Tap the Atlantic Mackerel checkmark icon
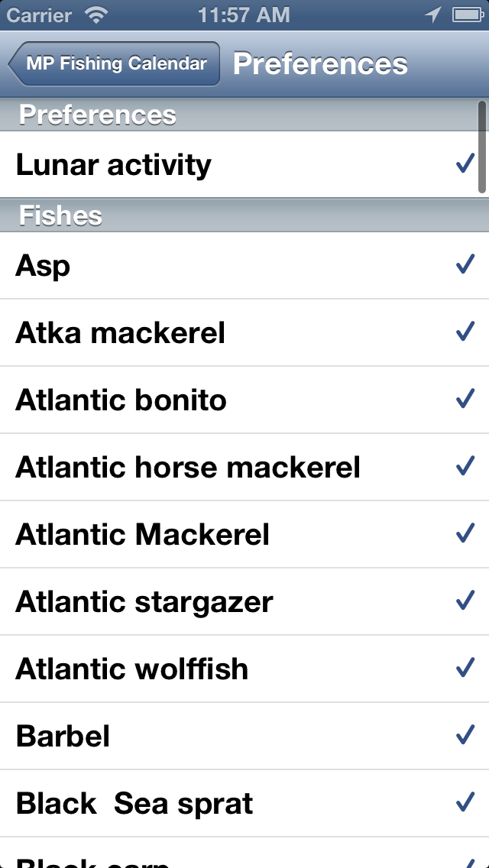The width and height of the screenshot is (489, 868). (465, 533)
